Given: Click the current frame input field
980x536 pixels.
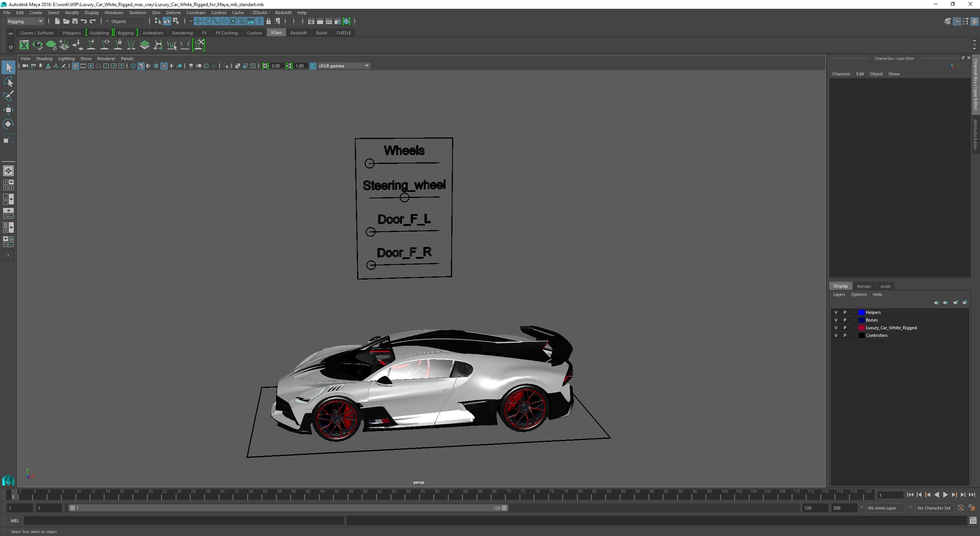Looking at the screenshot, I should 890,495.
